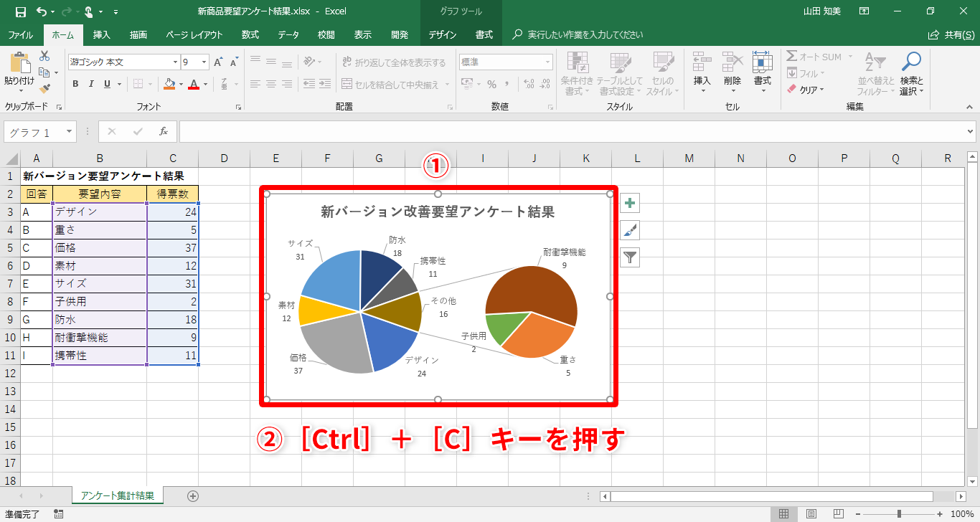The height and width of the screenshot is (522, 980).
Task: Add a new sheet with the plus icon
Action: coord(192,495)
